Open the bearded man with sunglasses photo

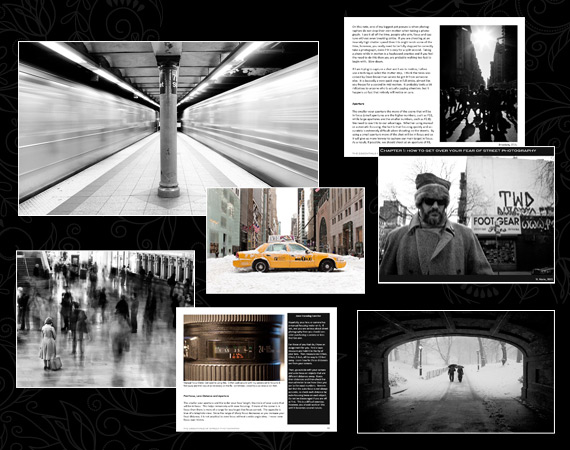click(466, 215)
